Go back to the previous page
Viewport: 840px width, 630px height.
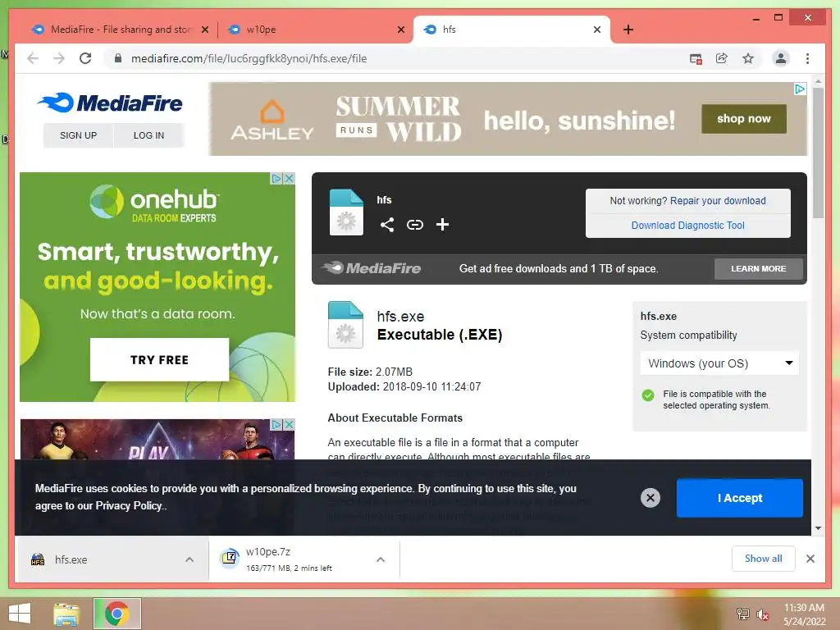coord(33,58)
